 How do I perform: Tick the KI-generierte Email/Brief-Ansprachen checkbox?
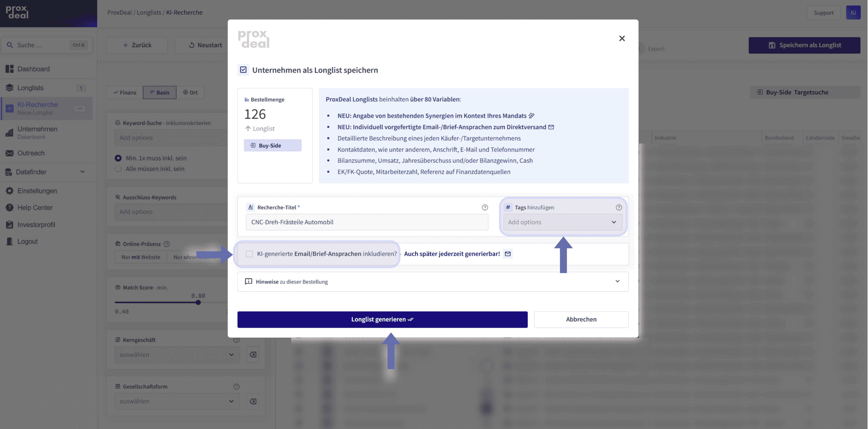(x=249, y=254)
